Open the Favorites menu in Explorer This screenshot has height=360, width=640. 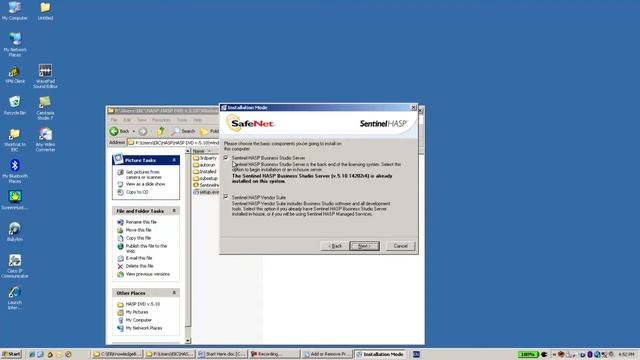[161, 120]
